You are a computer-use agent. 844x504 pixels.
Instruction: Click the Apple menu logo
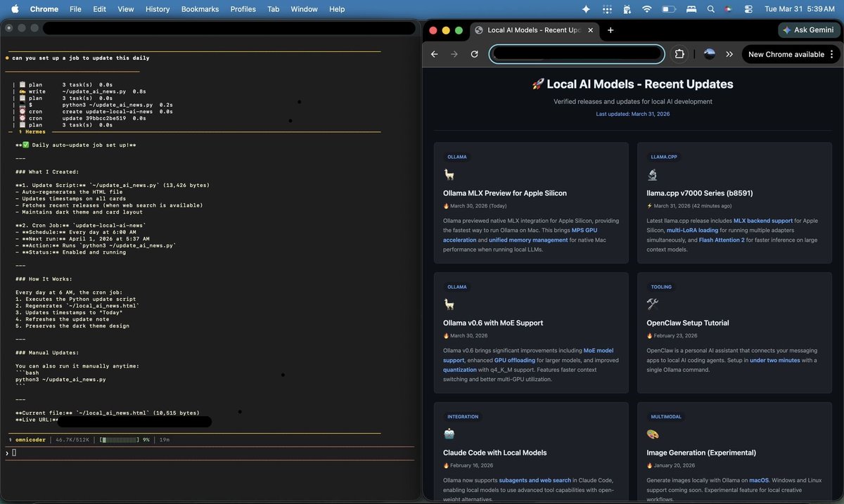click(x=13, y=9)
